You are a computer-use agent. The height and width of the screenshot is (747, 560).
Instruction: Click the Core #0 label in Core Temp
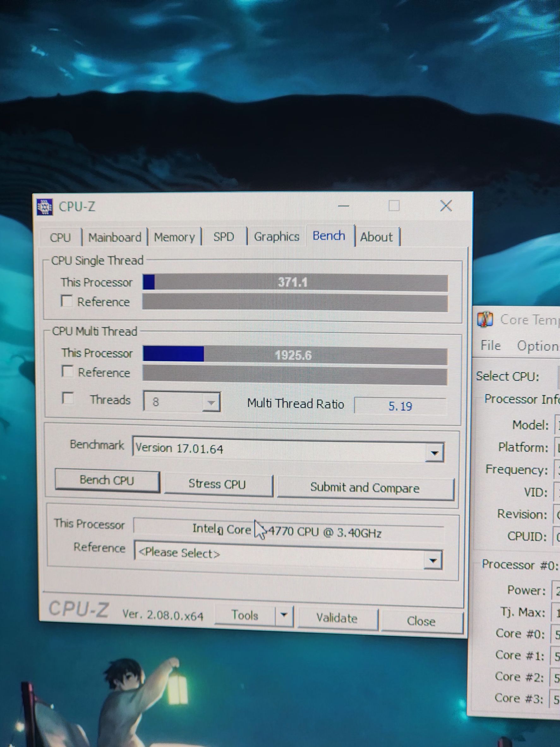(520, 634)
